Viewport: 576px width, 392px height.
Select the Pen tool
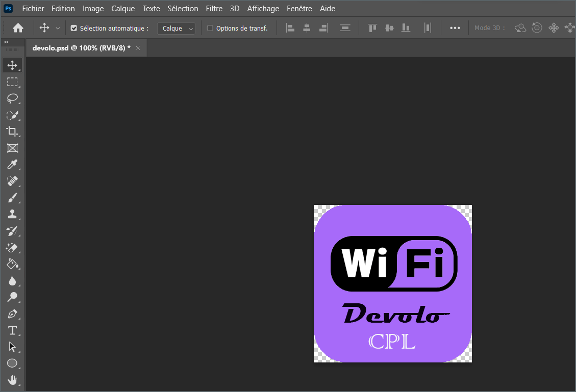tap(12, 314)
